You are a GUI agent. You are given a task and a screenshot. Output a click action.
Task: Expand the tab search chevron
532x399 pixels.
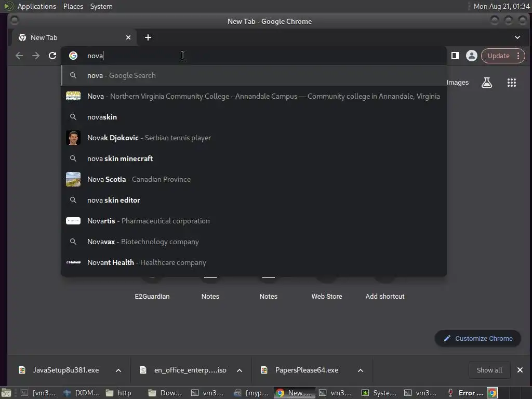click(x=517, y=37)
